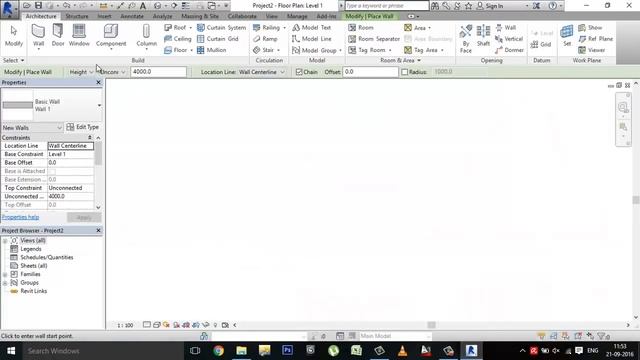
Task: Select the Wall tool in Build panel
Action: click(x=38, y=36)
